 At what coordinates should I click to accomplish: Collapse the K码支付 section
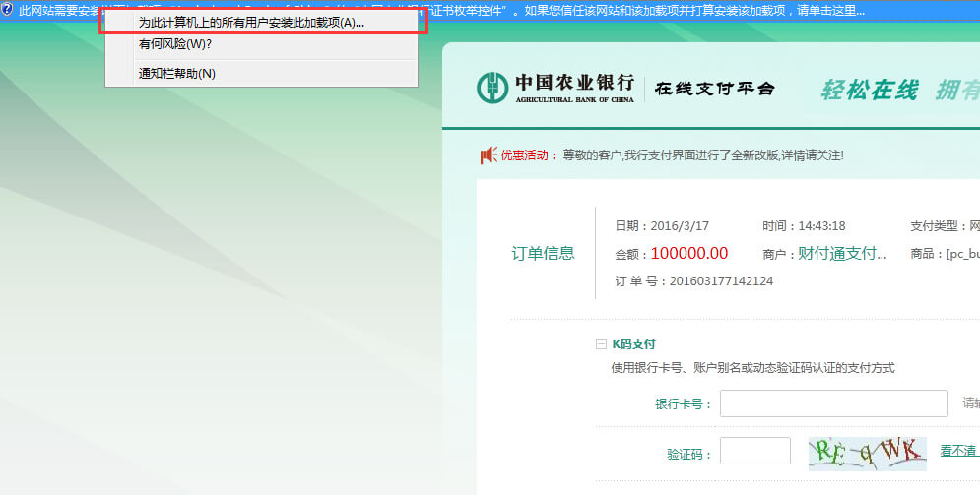[x=601, y=343]
